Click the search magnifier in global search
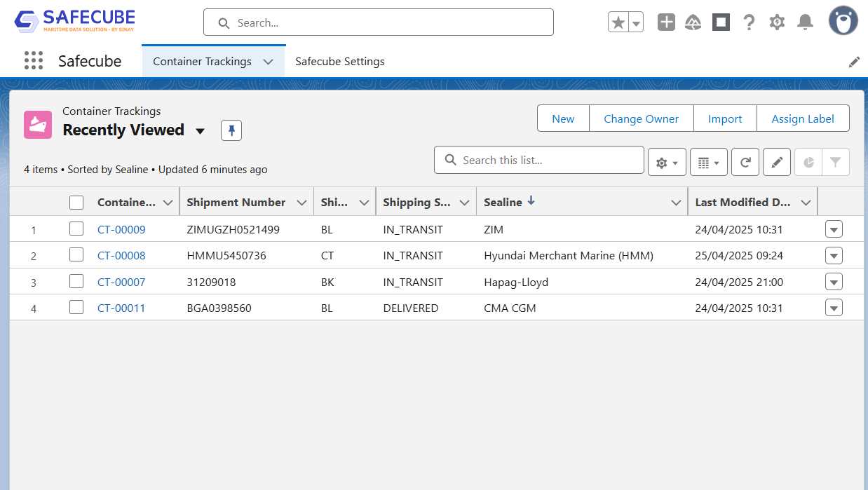 [224, 23]
